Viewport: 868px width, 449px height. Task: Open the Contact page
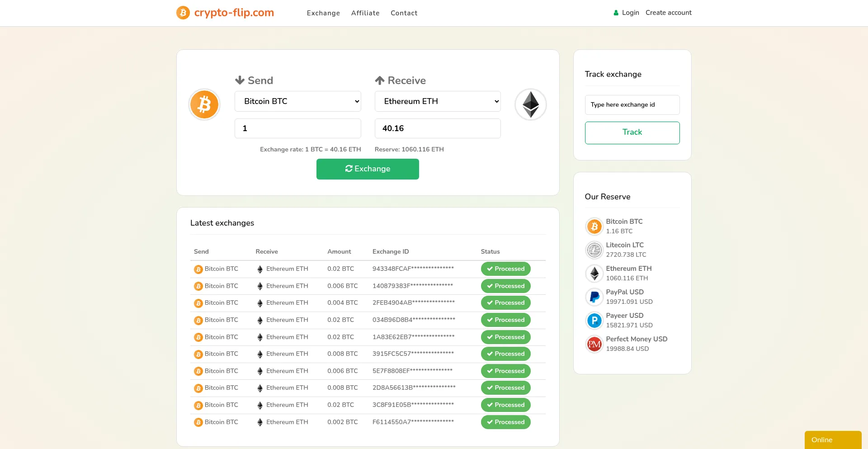(x=404, y=13)
